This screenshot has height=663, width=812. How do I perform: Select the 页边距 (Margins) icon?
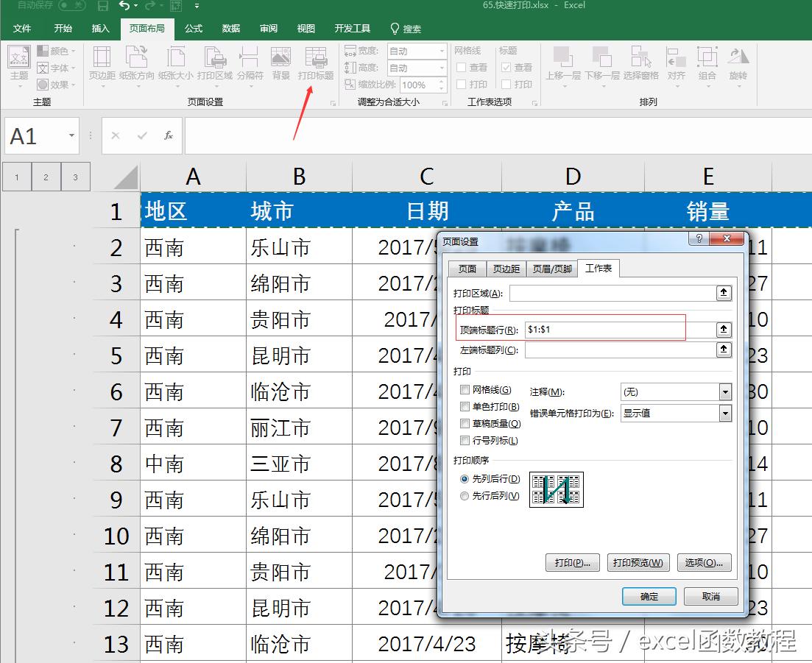click(102, 65)
